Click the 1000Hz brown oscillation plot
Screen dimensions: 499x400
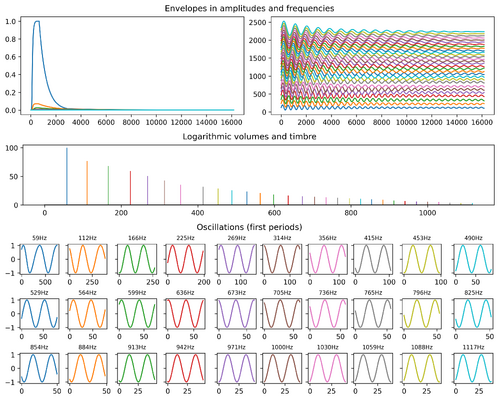pos(282,368)
